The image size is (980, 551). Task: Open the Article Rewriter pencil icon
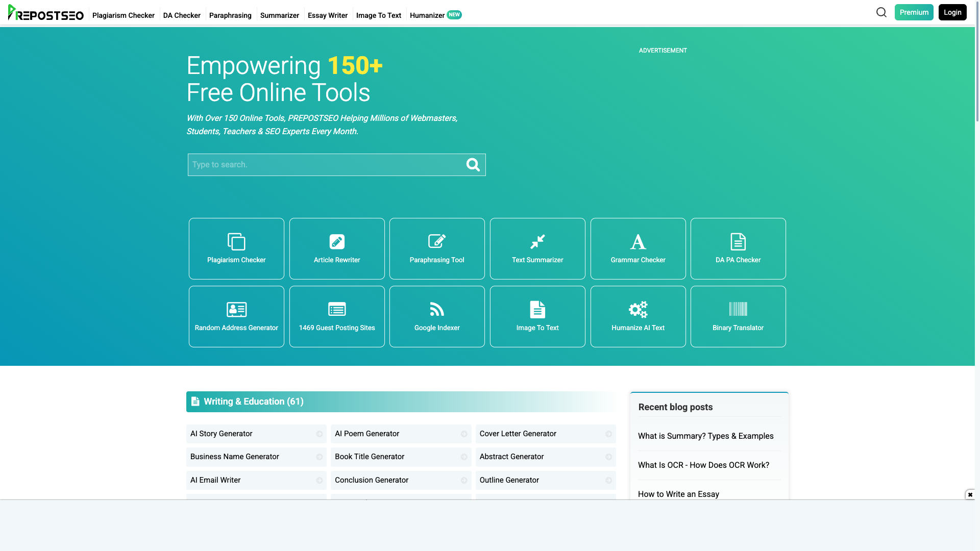click(337, 242)
